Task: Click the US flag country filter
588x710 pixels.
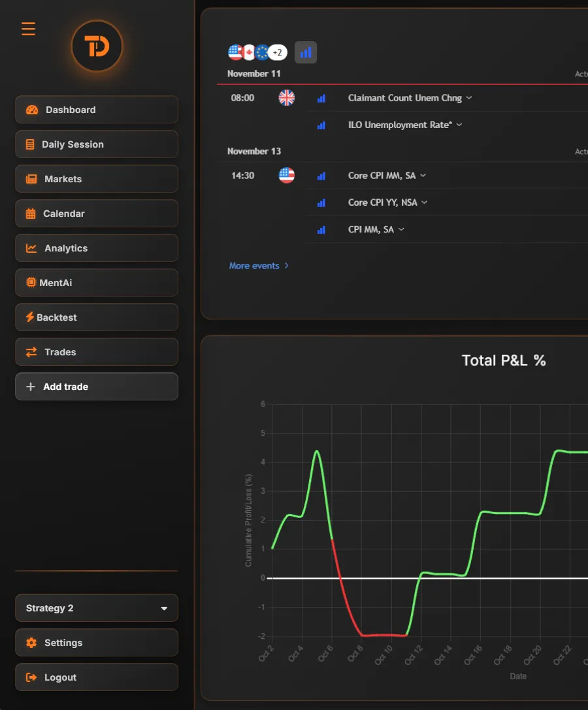Action: point(235,52)
